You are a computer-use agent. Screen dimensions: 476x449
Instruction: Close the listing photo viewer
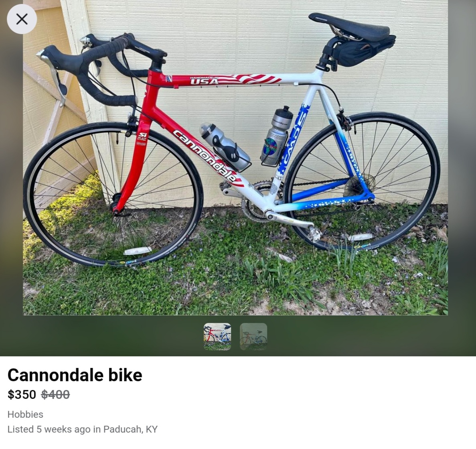(x=22, y=19)
